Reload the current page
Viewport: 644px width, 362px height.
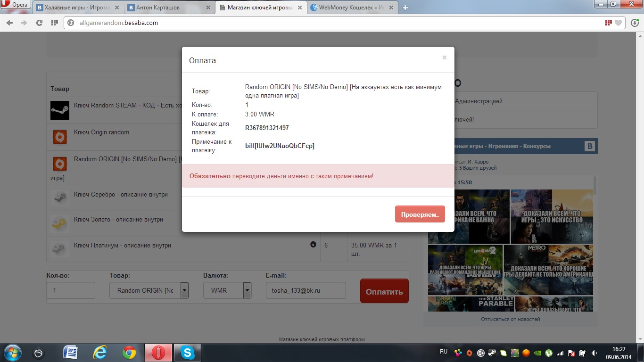click(39, 23)
